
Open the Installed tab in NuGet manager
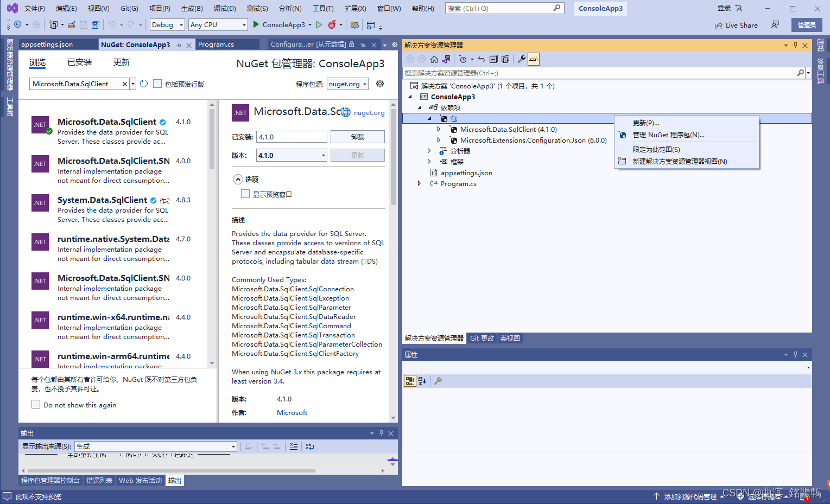[79, 62]
